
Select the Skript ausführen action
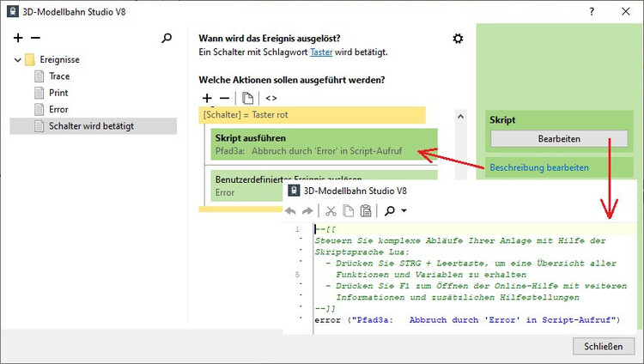[x=324, y=144]
